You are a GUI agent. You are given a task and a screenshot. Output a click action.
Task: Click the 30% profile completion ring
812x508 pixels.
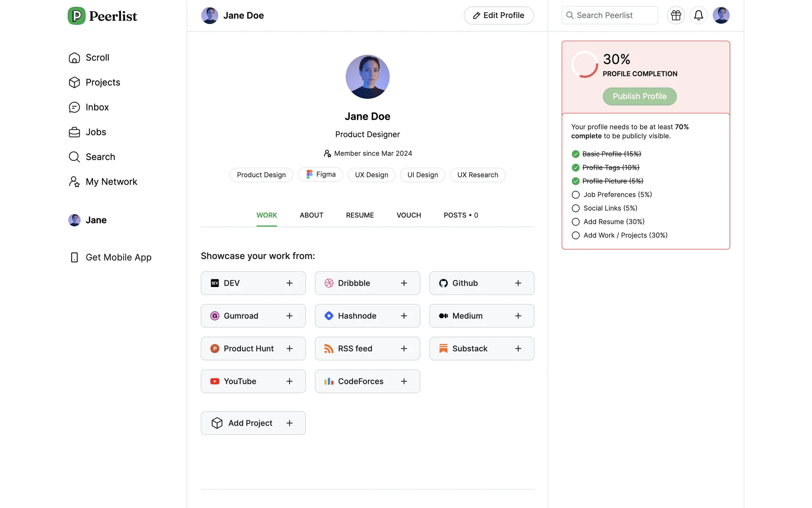(584, 64)
